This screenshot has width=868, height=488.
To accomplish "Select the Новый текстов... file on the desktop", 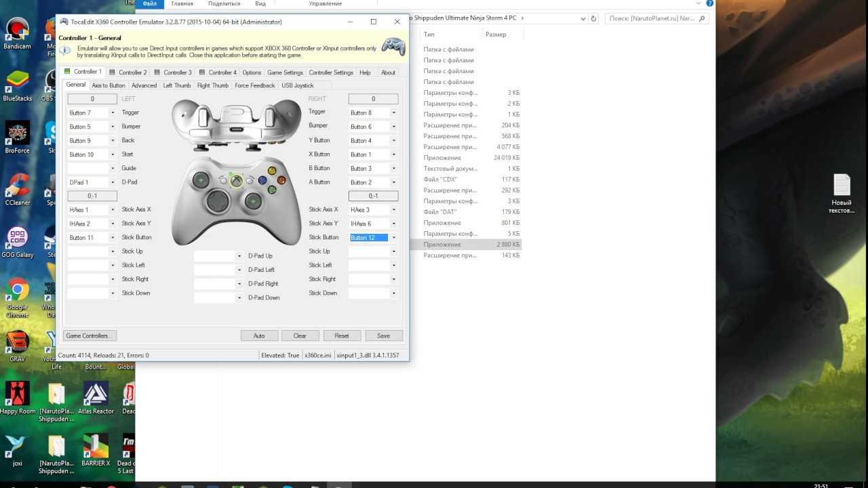I will (841, 194).
